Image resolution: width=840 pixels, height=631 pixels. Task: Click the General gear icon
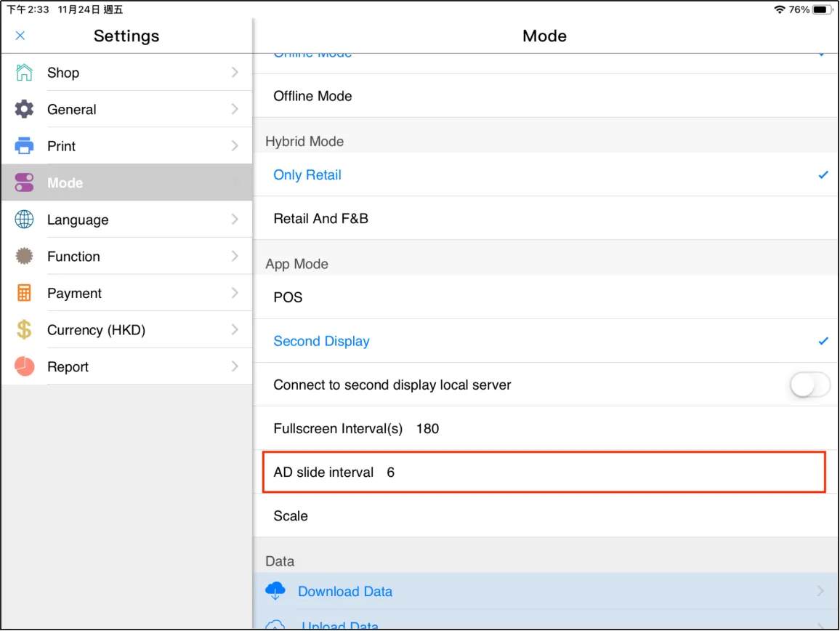point(24,109)
